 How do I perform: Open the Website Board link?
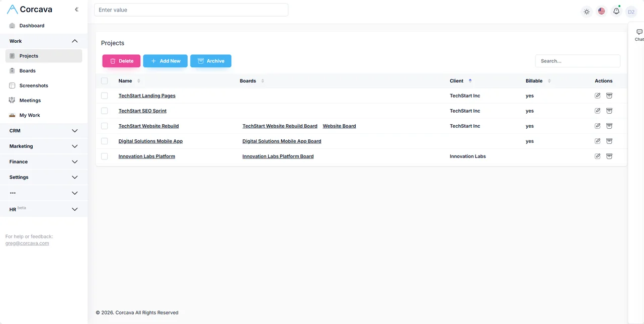(339, 126)
